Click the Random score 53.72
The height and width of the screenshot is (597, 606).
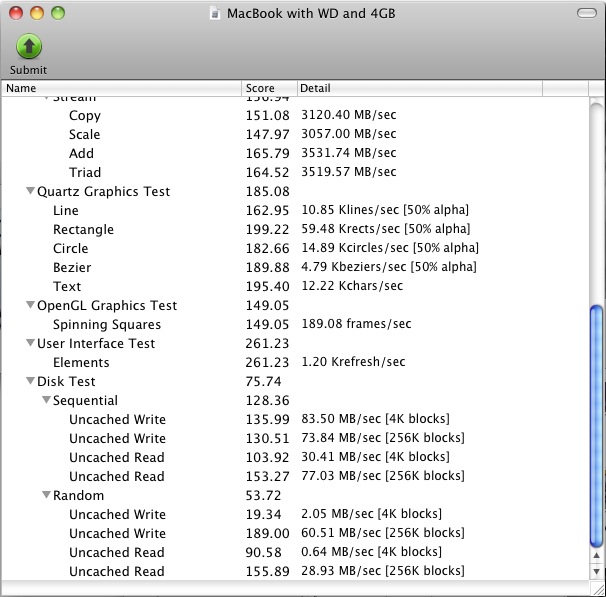[263, 495]
